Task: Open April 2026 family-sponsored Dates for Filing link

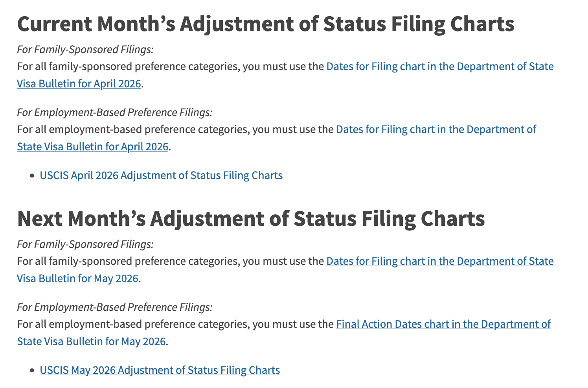Action: (440, 67)
